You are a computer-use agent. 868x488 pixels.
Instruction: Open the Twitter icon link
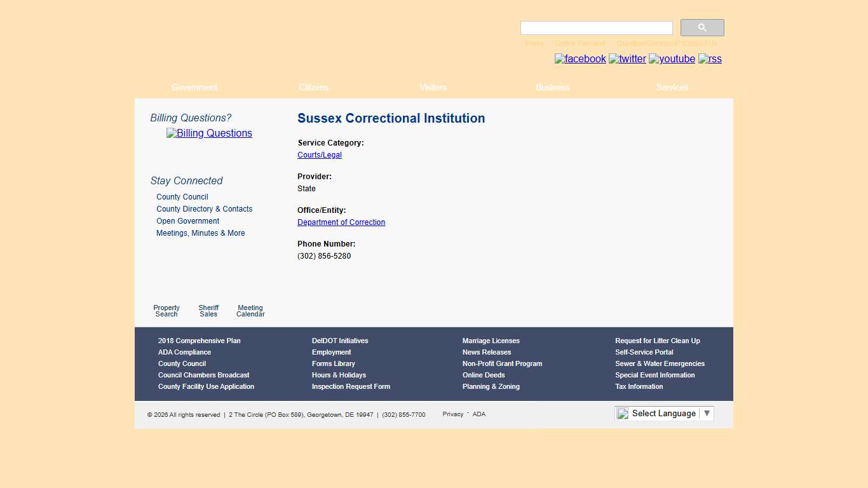[x=627, y=58]
